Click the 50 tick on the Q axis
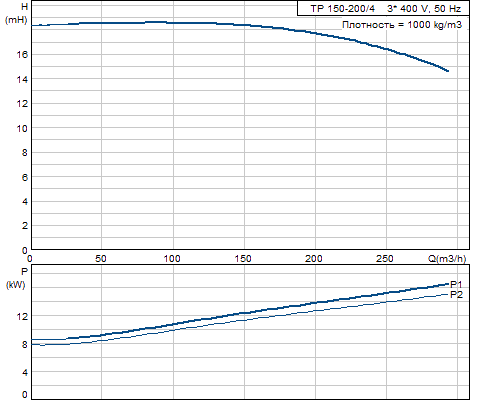500x400 pixels. [101, 258]
